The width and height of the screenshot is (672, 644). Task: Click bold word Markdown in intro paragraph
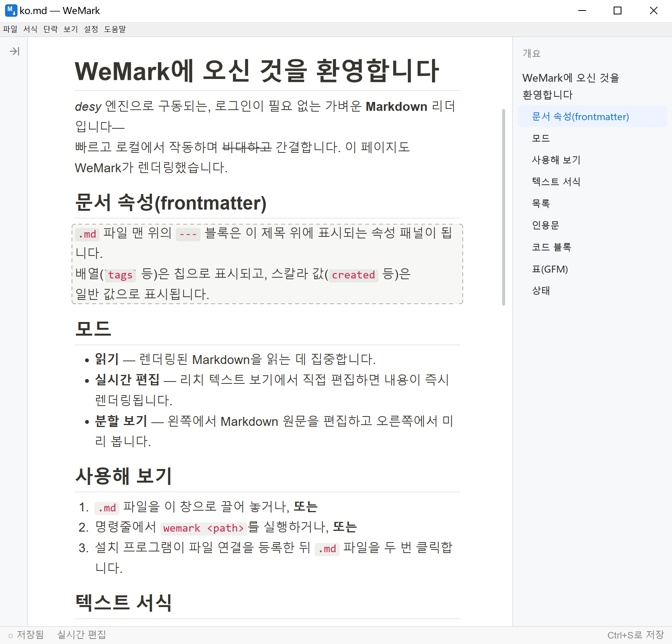(x=396, y=107)
